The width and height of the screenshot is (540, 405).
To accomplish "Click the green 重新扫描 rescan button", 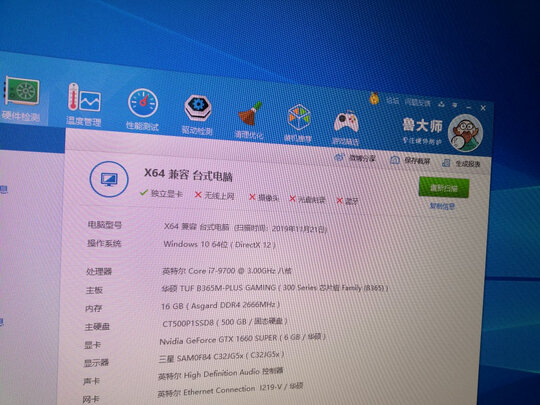I will click(444, 188).
